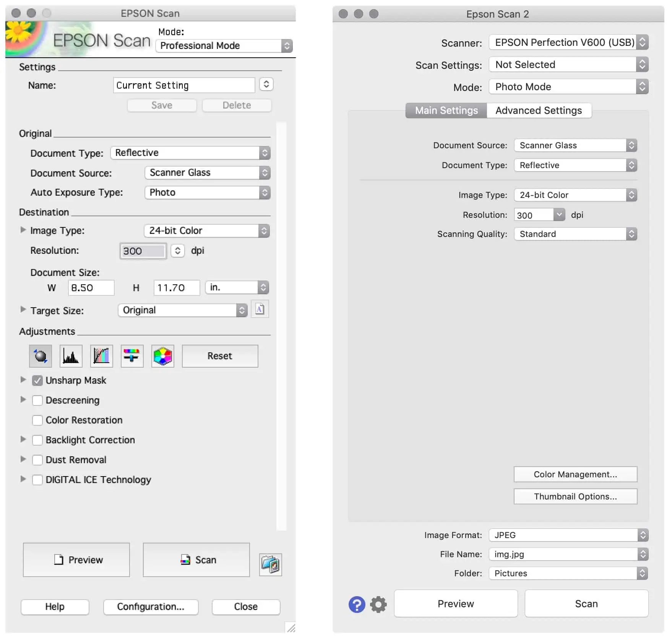Image resolution: width=672 pixels, height=642 pixels.
Task: Click the Save settings button
Action: (x=162, y=105)
